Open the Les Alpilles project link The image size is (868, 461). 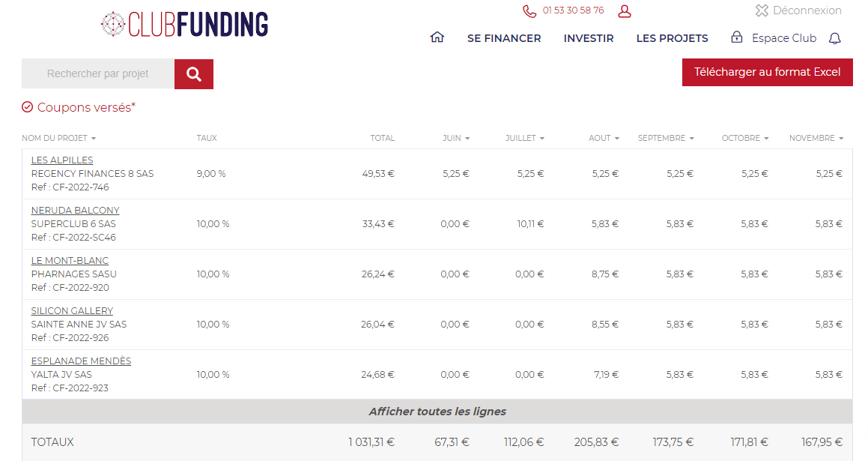62,160
